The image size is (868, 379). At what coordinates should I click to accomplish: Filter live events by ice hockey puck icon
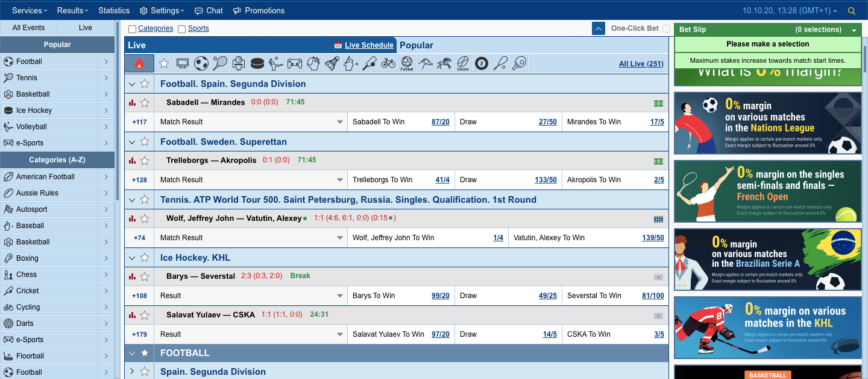coord(257,63)
